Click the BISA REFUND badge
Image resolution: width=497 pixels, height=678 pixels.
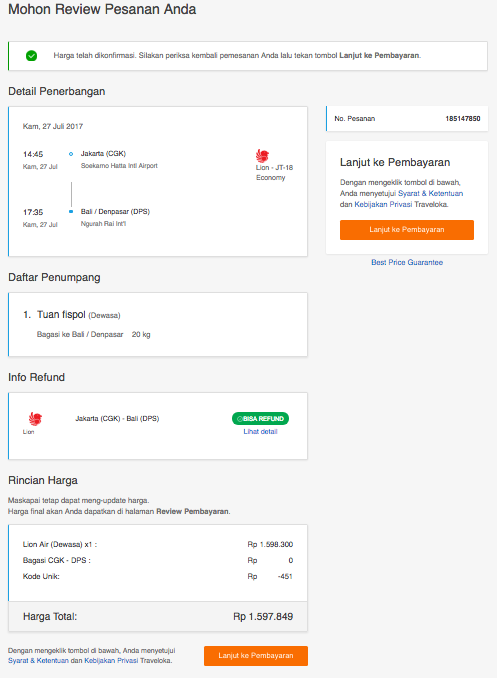[260, 419]
